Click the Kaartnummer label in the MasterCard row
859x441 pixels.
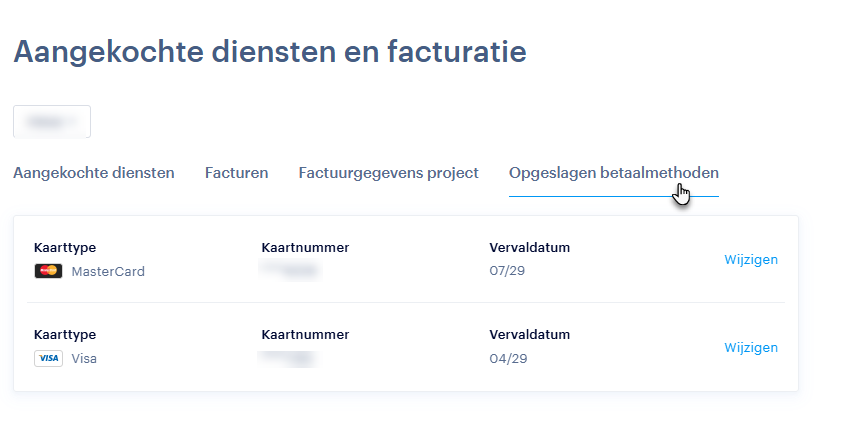click(x=305, y=248)
